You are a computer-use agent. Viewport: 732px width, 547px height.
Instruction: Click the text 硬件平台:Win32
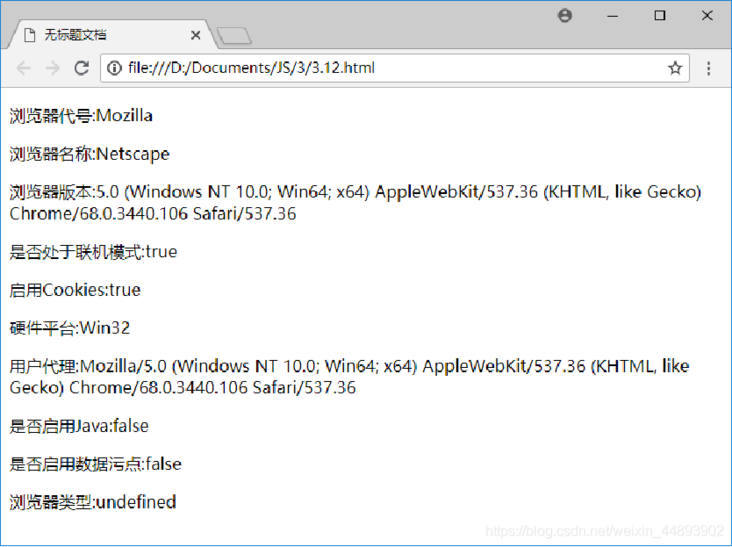[x=70, y=328]
